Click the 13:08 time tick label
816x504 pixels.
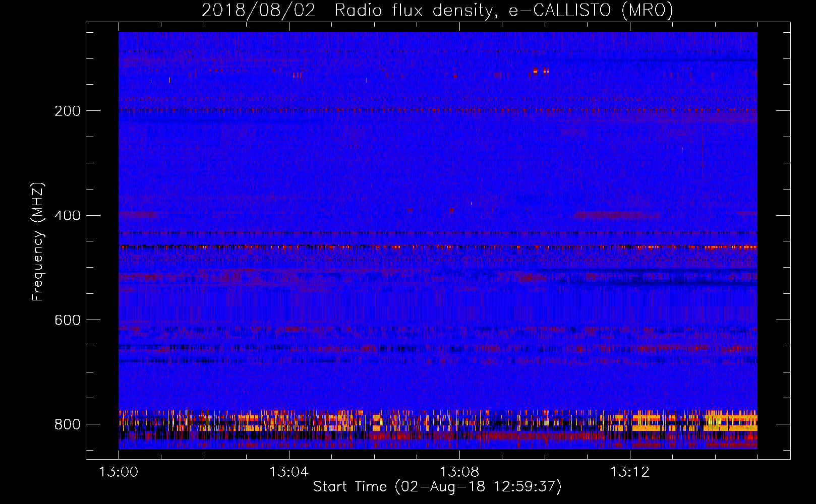coord(459,472)
